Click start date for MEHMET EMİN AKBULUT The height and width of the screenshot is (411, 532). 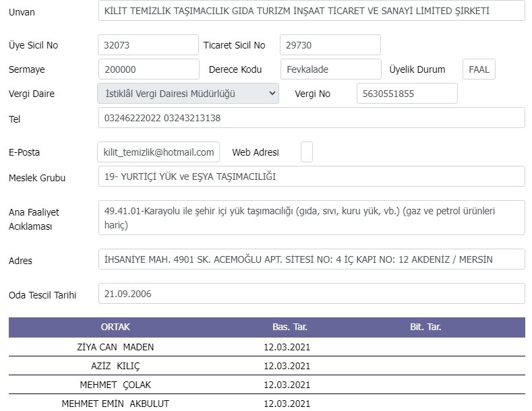pyautogui.click(x=287, y=404)
